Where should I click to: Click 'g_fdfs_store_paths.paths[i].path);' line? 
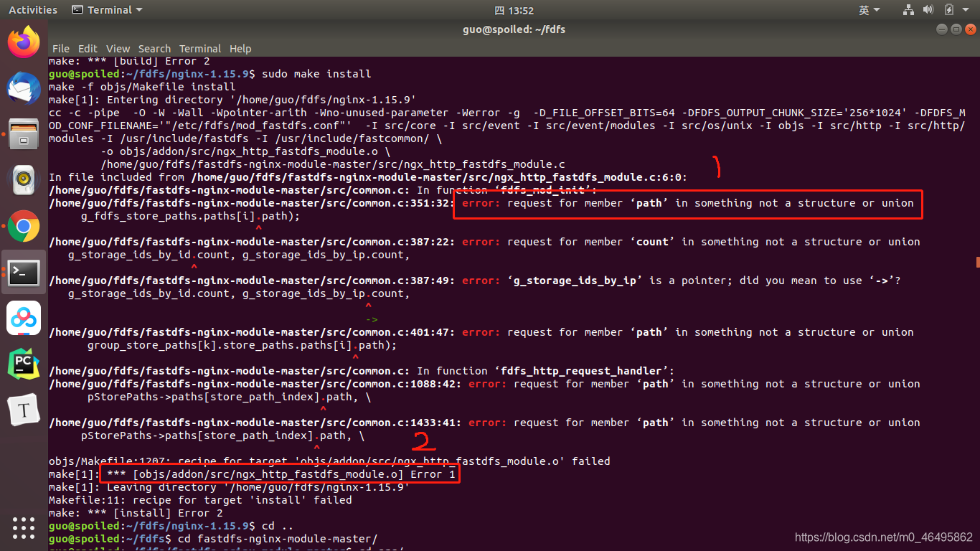(x=191, y=216)
